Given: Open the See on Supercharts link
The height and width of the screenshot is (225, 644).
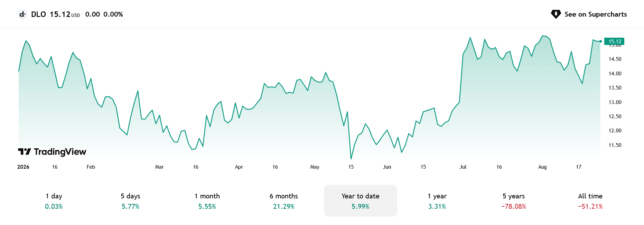Looking at the screenshot, I should 589,14.
